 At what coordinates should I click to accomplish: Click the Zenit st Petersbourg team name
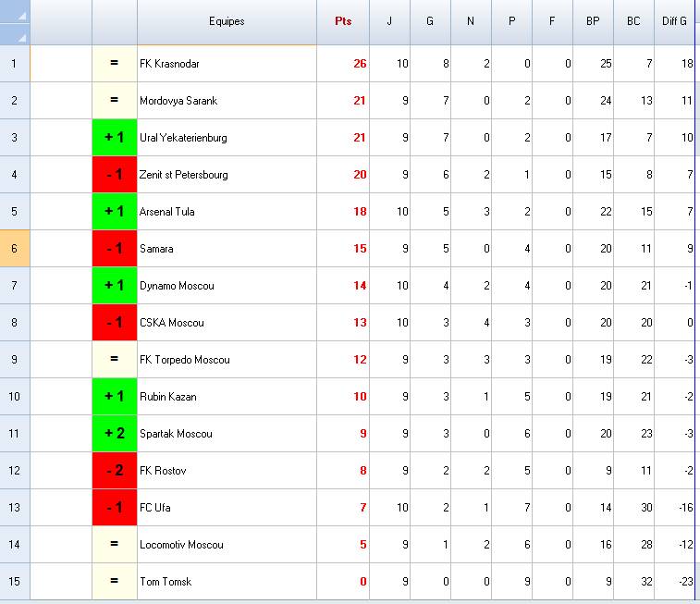(184, 175)
